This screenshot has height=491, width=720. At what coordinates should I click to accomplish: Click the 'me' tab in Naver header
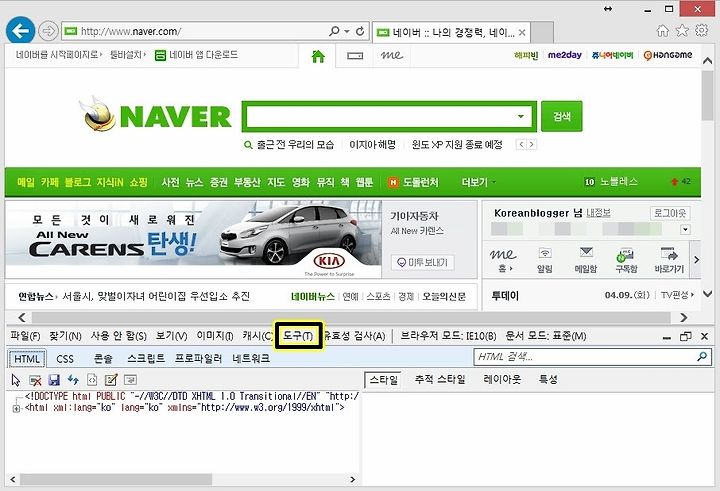pos(392,56)
